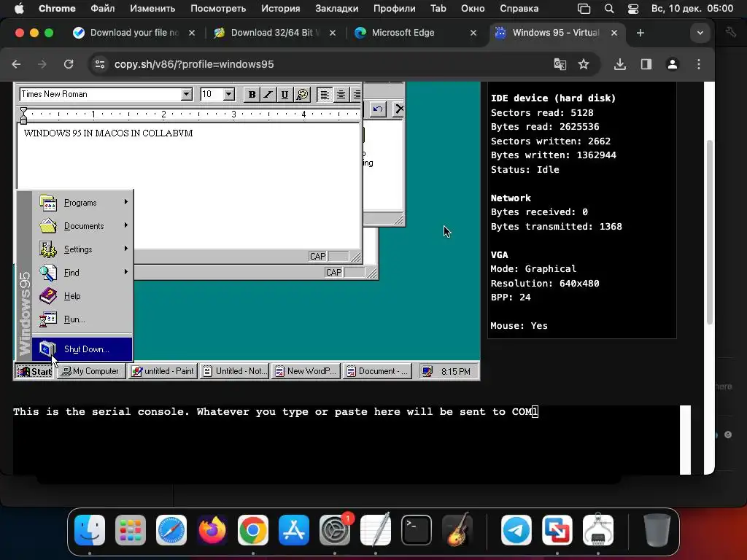Toggle Bold in WordPad toolbar
This screenshot has width=747, height=560.
pos(252,94)
